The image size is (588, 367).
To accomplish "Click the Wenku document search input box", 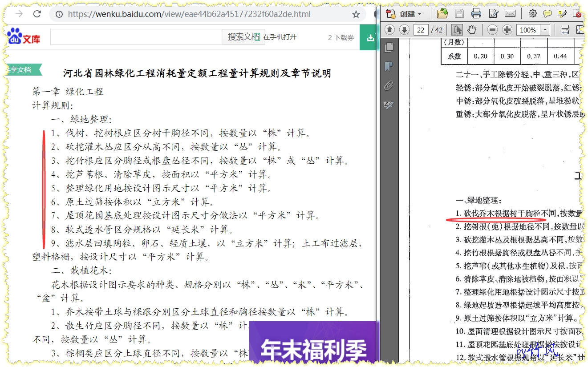I will tap(136, 37).
